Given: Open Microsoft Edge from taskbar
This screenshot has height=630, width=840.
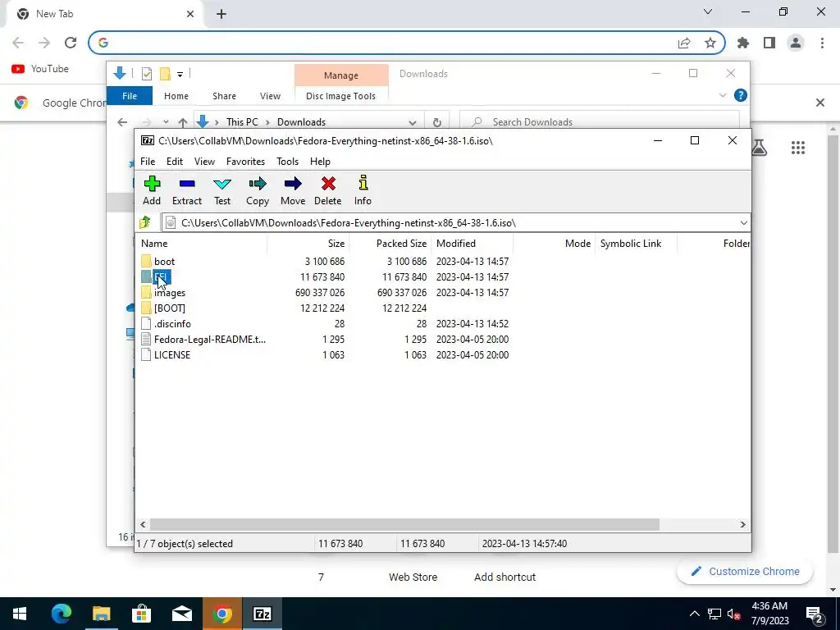Looking at the screenshot, I should point(61,614).
